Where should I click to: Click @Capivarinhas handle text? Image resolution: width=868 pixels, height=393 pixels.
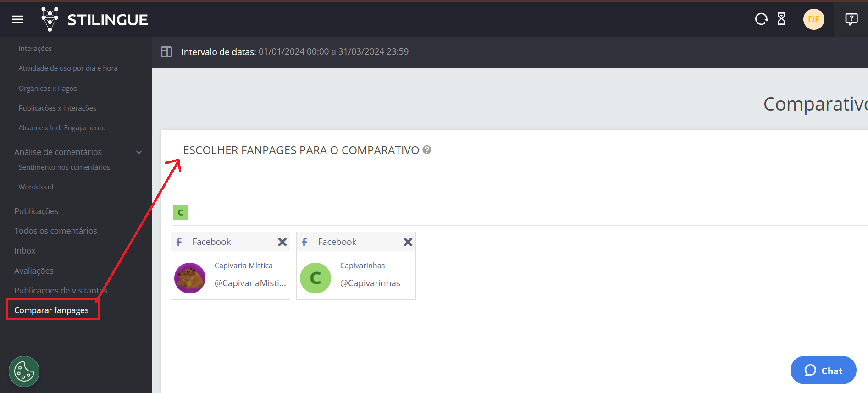370,283
